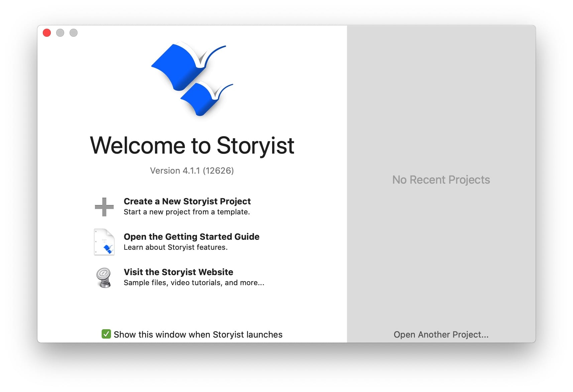Click the "No Recent Projects" placeholder text
573x392 pixels.
tap(441, 180)
